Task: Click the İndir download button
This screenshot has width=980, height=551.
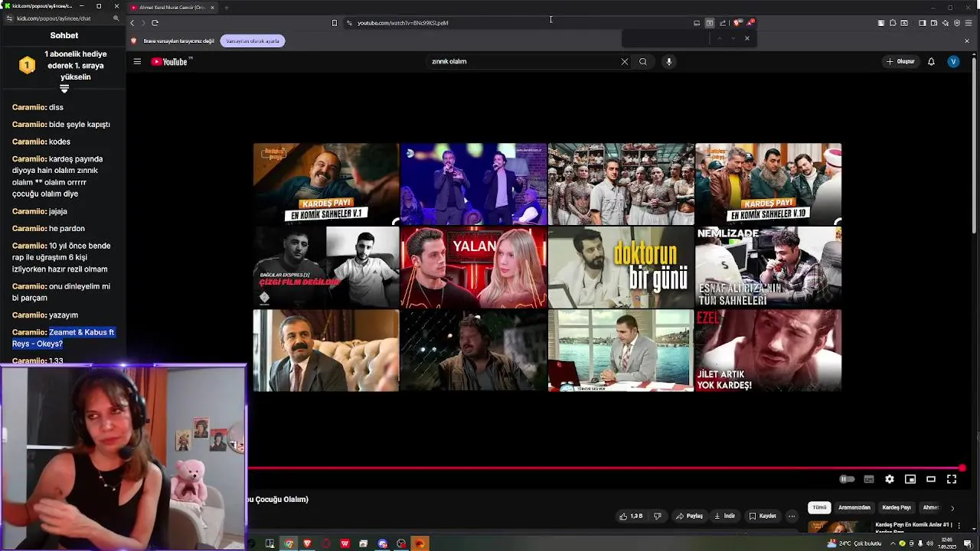Action: point(724,516)
